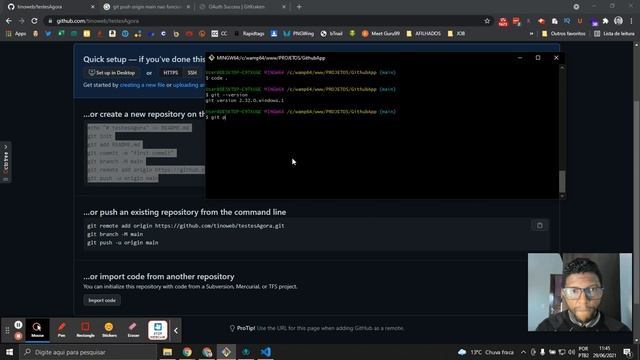This screenshot has width=640, height=360.
Task: Open GitKraken from the taskbar
Action: (246, 352)
